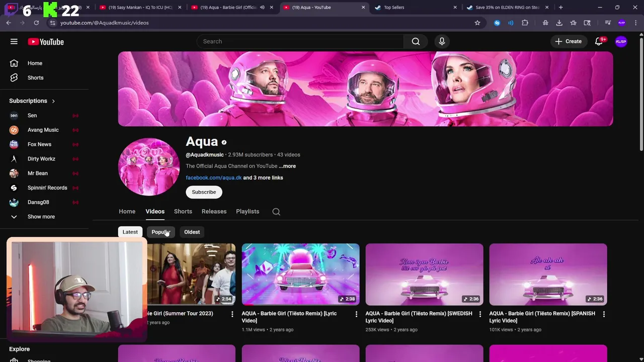Play the SWEDISH Lyric Video thumbnail

pos(424,275)
